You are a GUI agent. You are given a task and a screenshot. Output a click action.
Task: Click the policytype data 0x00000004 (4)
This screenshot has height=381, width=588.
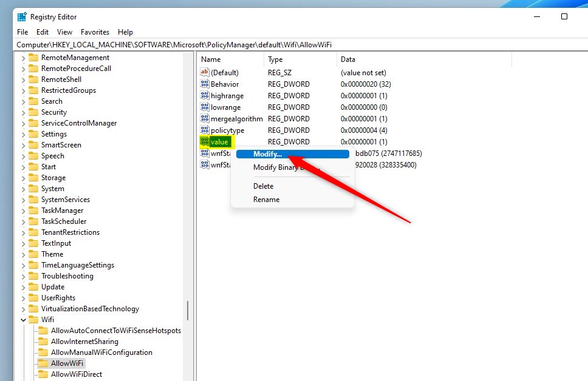[x=364, y=130]
